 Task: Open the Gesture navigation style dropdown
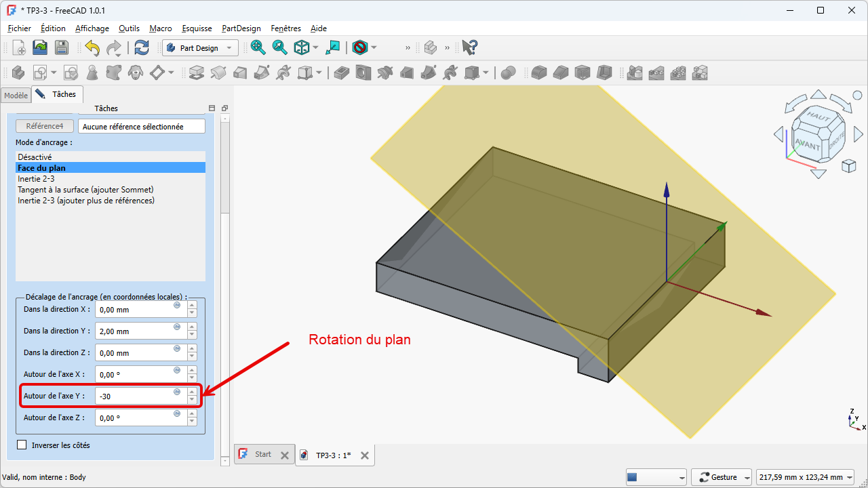(723, 477)
